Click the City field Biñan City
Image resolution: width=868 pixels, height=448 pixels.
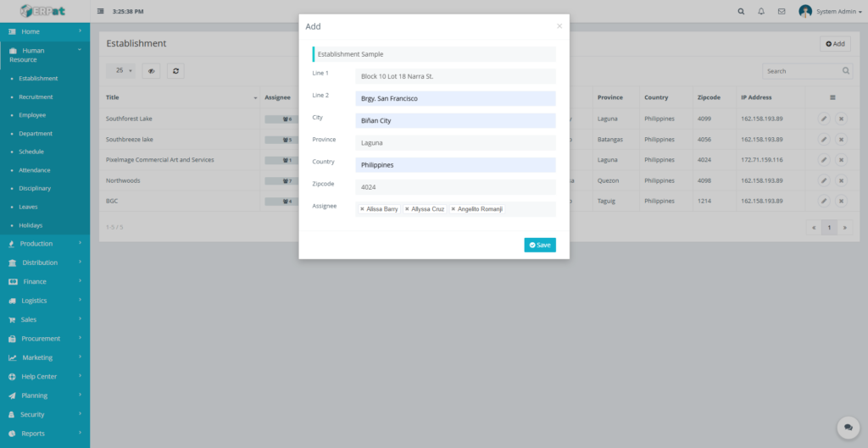click(455, 120)
